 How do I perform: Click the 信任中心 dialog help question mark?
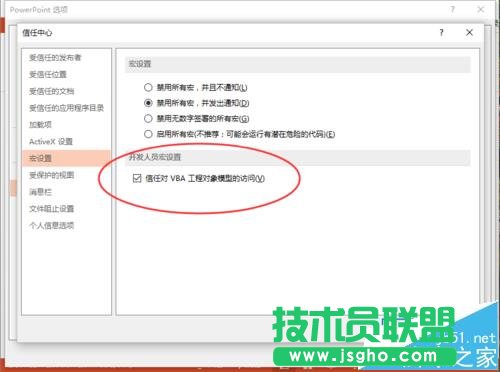pyautogui.click(x=441, y=33)
